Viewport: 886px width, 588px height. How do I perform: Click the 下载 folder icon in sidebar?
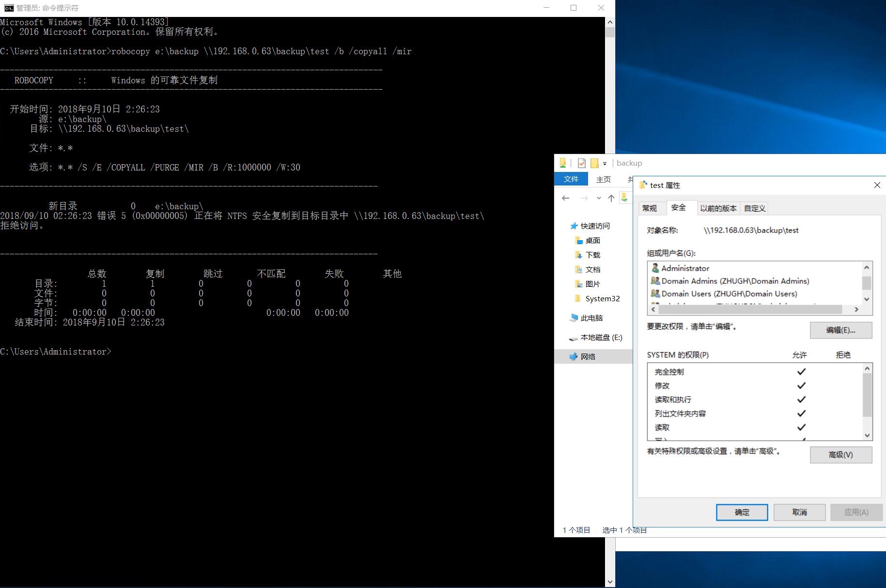pos(578,255)
